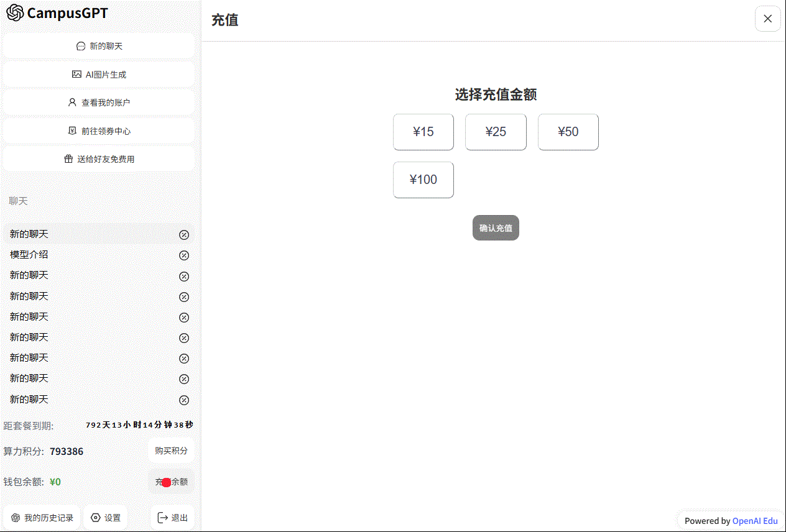The height and width of the screenshot is (532, 786).
Task: Start a new chat with 新的聊天 button
Action: [99, 46]
